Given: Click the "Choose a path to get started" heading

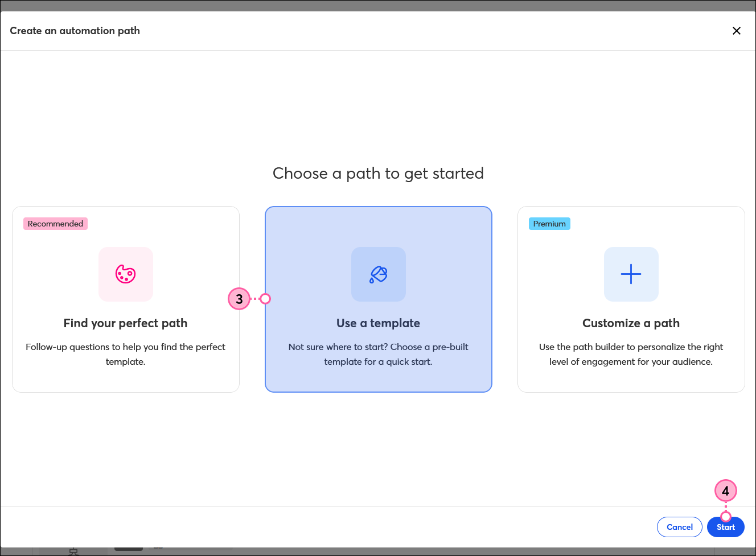Looking at the screenshot, I should click(x=378, y=174).
